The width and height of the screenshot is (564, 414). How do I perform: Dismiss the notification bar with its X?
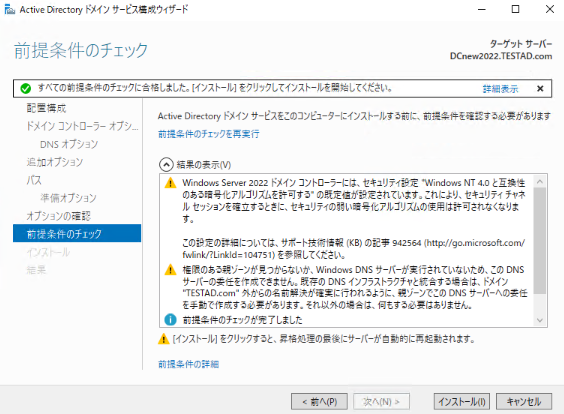[x=540, y=88]
